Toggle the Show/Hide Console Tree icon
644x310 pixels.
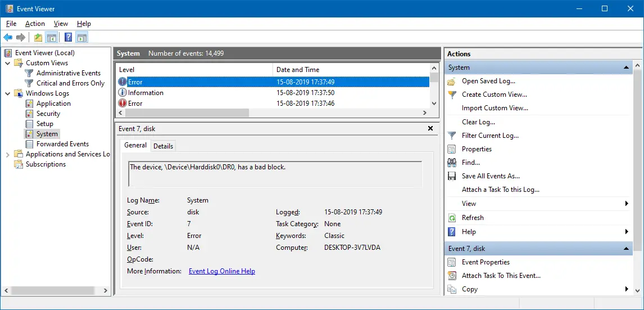click(51, 38)
